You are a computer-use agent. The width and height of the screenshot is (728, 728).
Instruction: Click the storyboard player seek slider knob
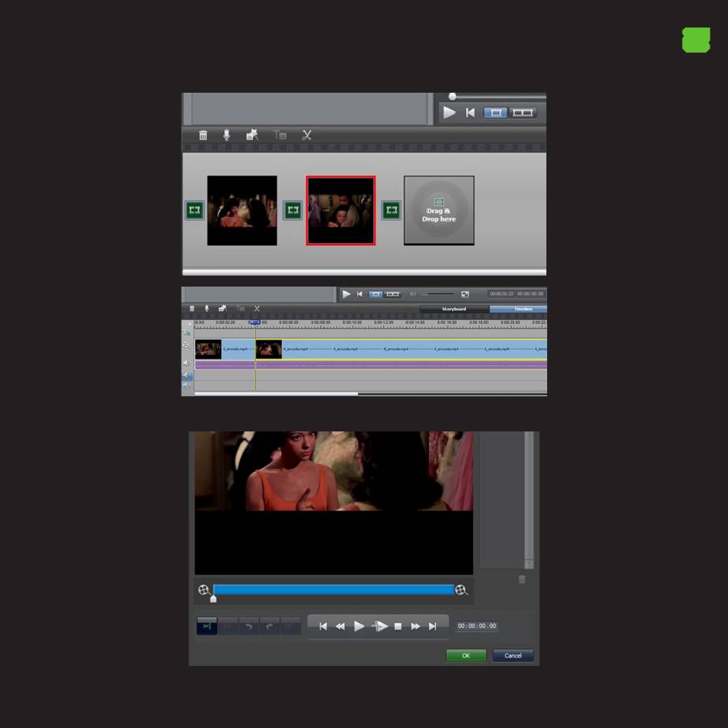tap(452, 97)
